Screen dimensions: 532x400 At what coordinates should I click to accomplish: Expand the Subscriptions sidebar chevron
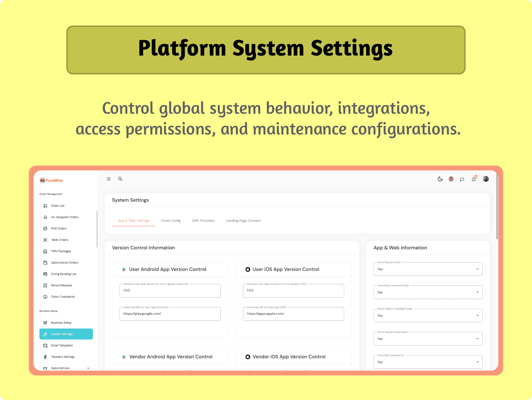point(88,368)
